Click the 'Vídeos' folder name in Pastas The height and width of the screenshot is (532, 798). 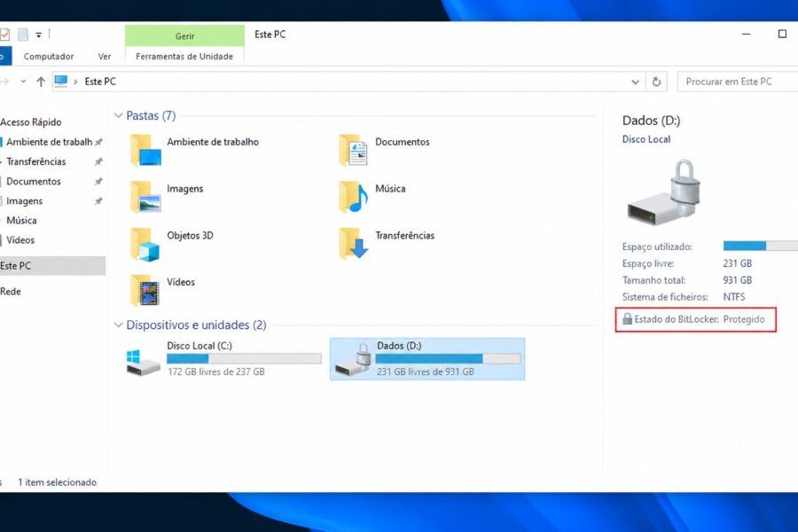(x=181, y=282)
